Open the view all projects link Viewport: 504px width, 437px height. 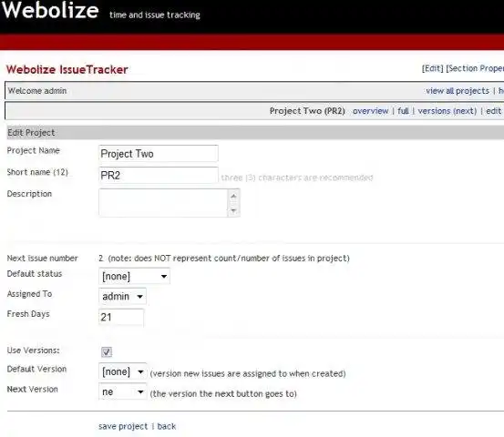(458, 91)
